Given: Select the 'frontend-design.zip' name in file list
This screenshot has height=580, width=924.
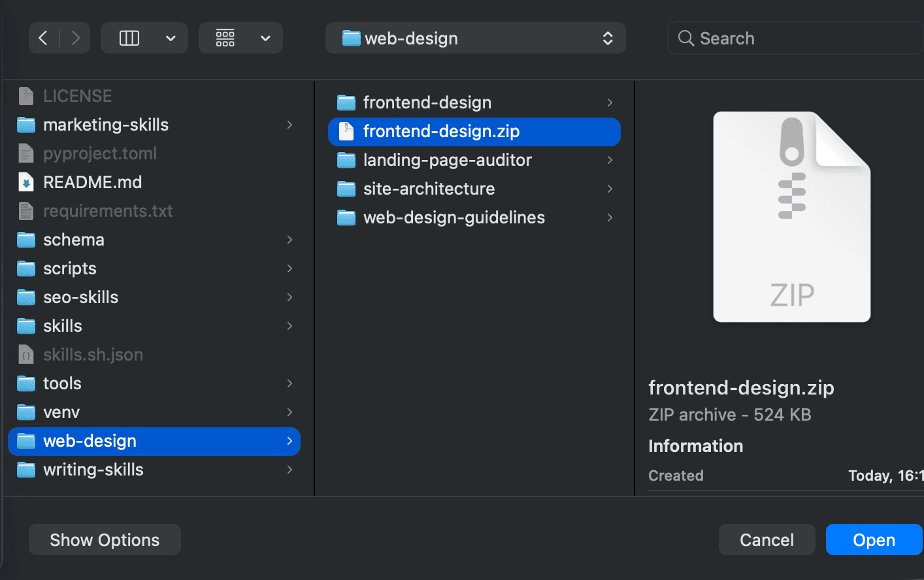Looking at the screenshot, I should (442, 131).
